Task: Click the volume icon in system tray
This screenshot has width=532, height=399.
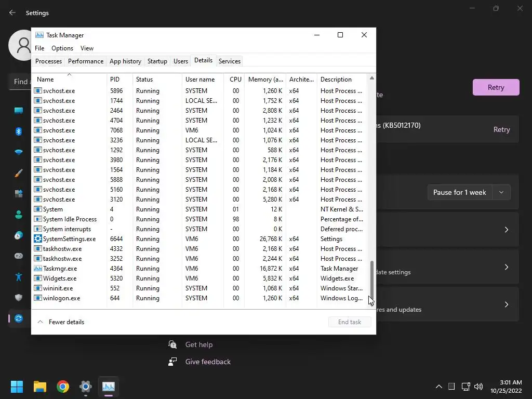Action: [478, 387]
